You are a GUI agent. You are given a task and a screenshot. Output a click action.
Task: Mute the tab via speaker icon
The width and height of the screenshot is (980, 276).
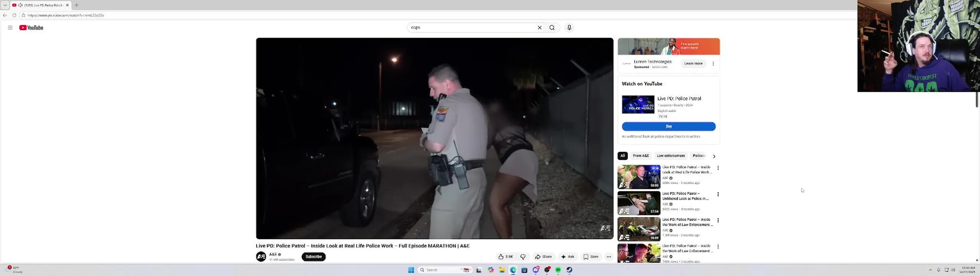20,5
